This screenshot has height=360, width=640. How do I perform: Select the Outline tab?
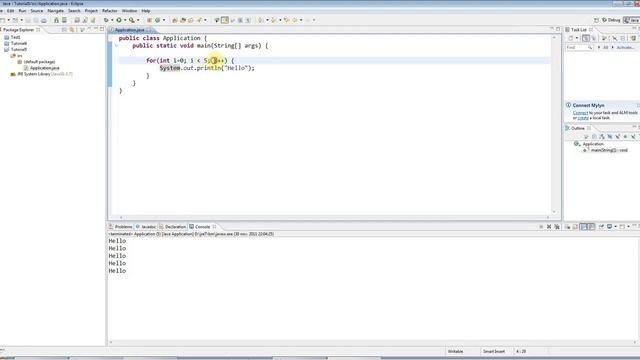click(x=578, y=128)
